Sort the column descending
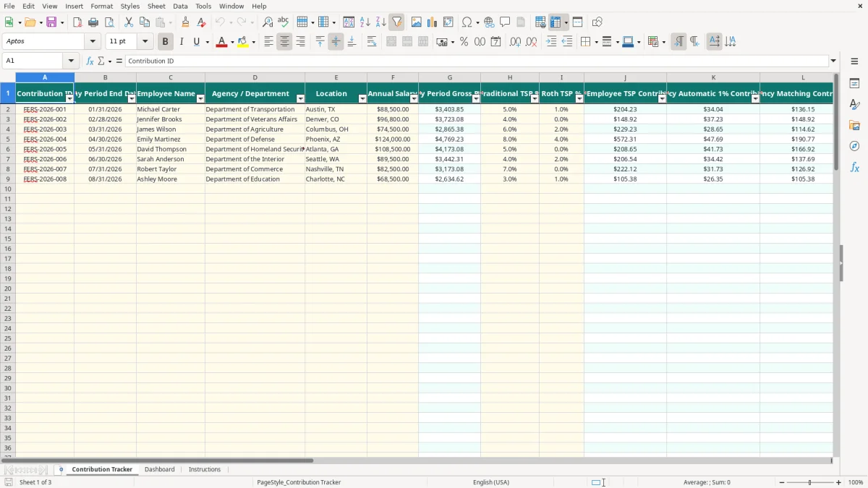The height and width of the screenshot is (488, 868). point(380,22)
